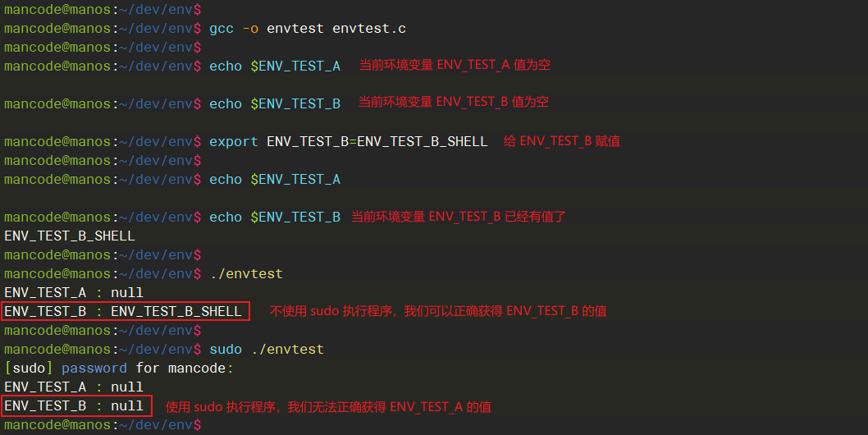This screenshot has height=435, width=868.
Task: Click the ENV_TEST_A : null line after sudo
Action: (74, 387)
